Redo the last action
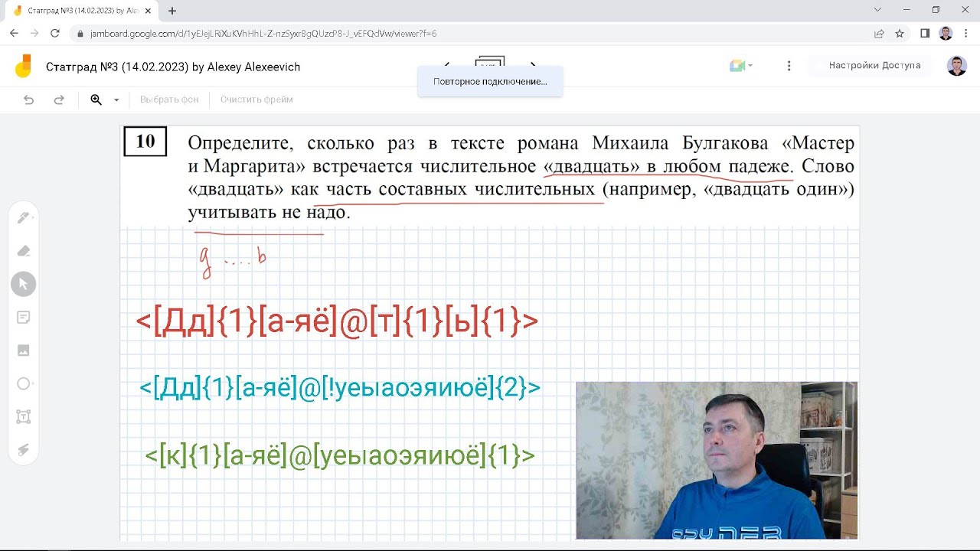980x551 pixels. tap(59, 99)
